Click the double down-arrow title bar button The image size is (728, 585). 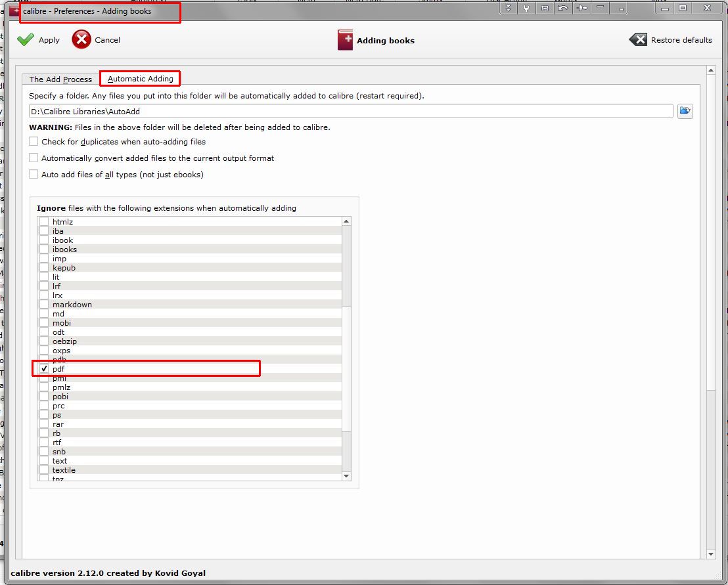pyautogui.click(x=509, y=8)
